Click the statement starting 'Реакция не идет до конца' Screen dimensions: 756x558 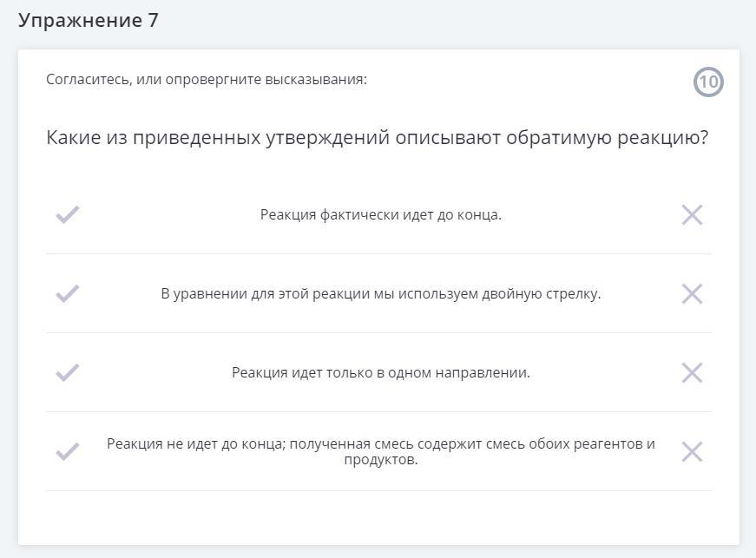point(380,444)
